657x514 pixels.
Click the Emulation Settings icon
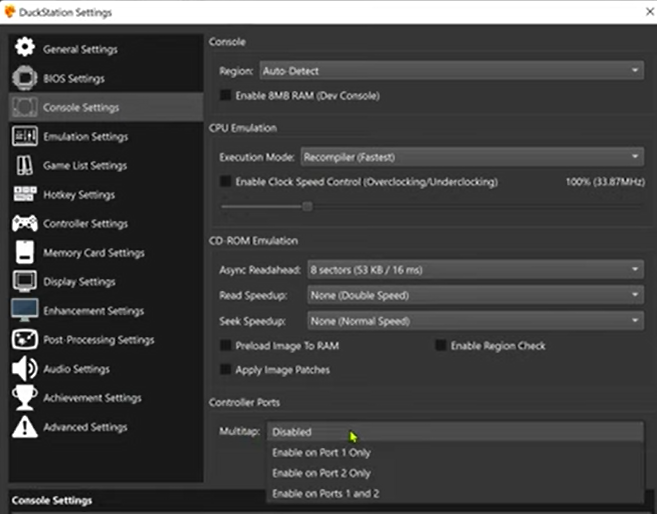coord(25,136)
